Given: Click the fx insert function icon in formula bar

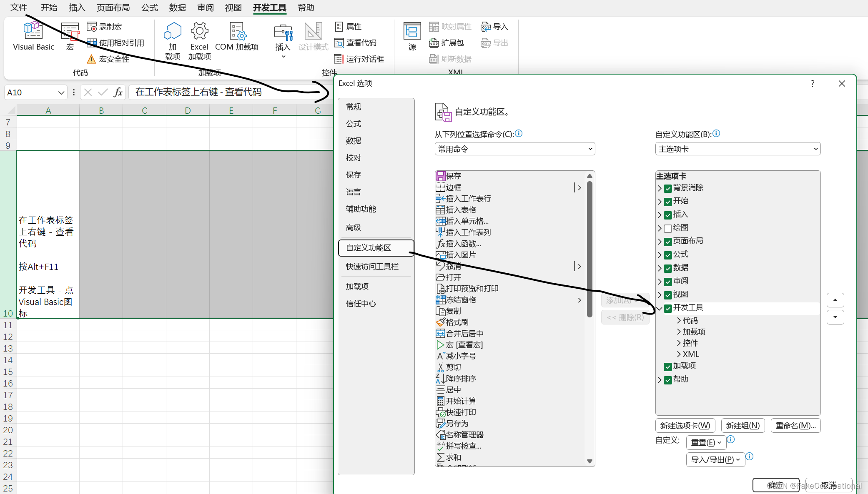Looking at the screenshot, I should click(118, 92).
